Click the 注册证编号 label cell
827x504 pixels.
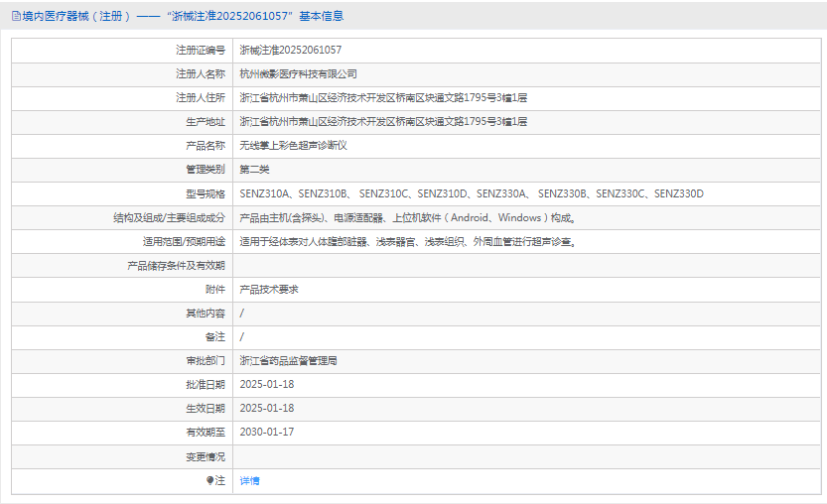(122, 50)
